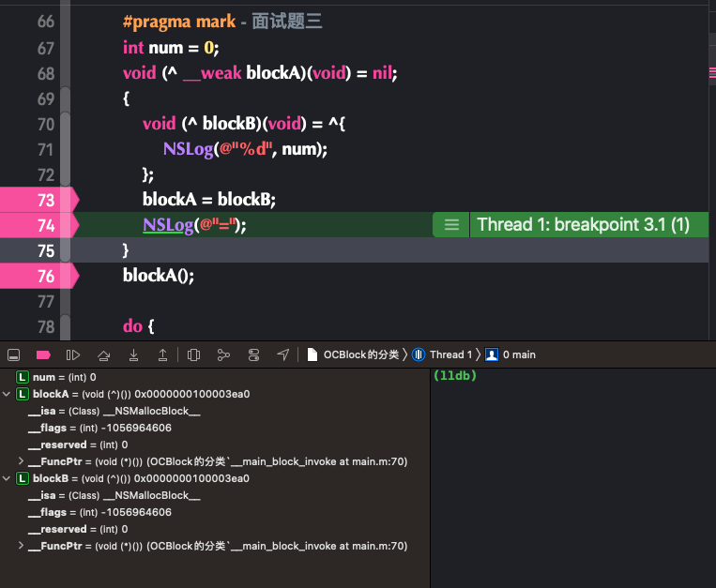The height and width of the screenshot is (588, 716).
Task: Toggle breakpoint on line 74
Action: [x=39, y=225]
